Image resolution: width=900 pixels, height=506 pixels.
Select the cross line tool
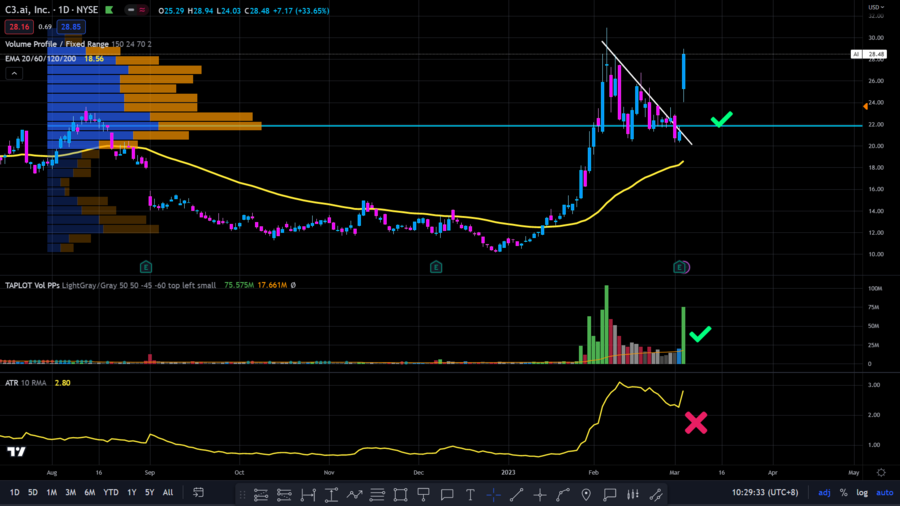pyautogui.click(x=540, y=495)
